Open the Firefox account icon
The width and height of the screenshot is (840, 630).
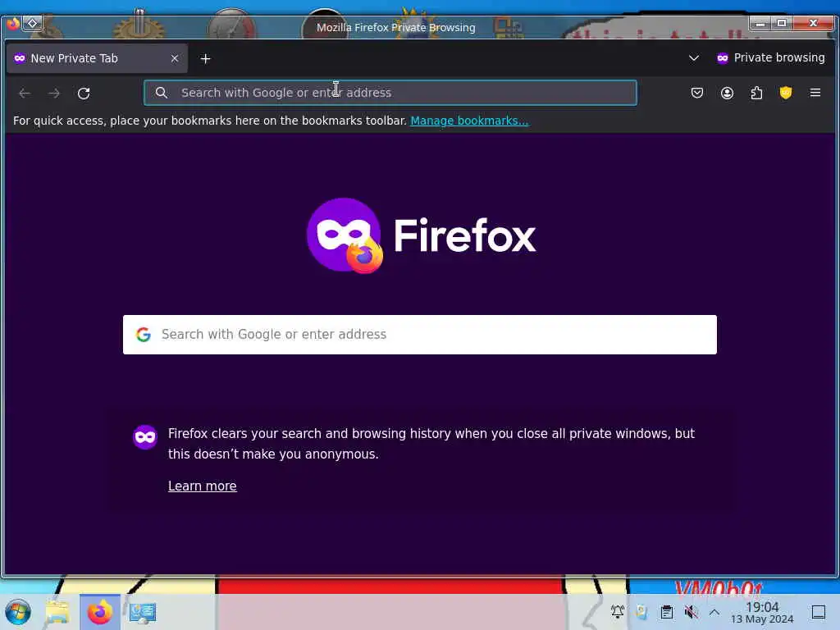(727, 94)
